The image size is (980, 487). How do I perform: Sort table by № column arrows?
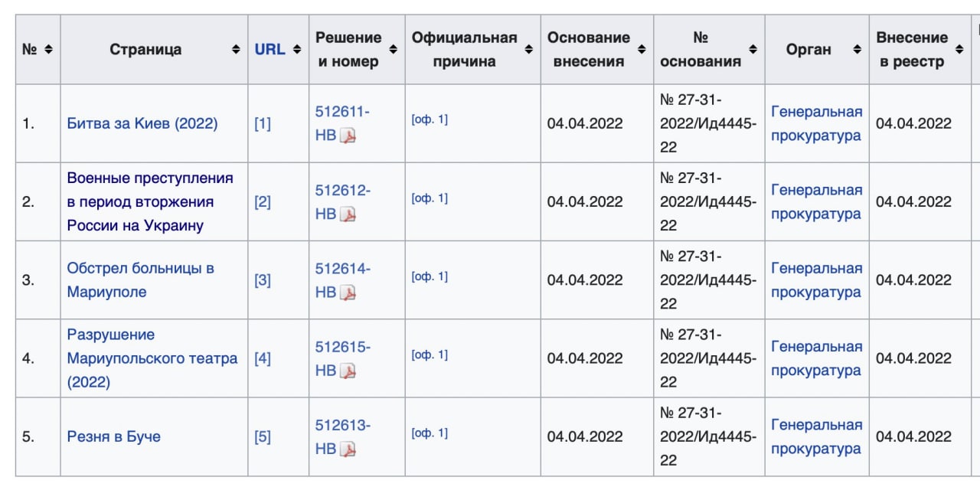pyautogui.click(x=48, y=50)
